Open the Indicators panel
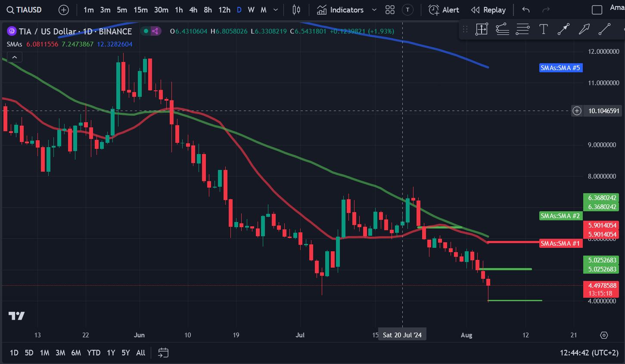 340,9
